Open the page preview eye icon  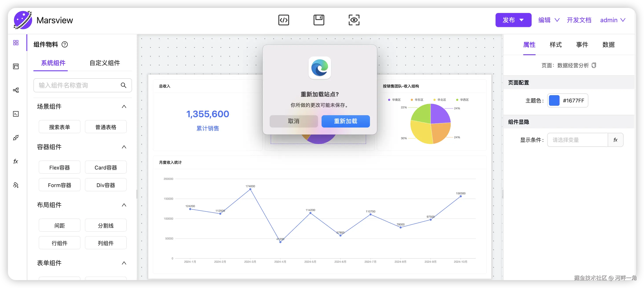[x=354, y=20]
